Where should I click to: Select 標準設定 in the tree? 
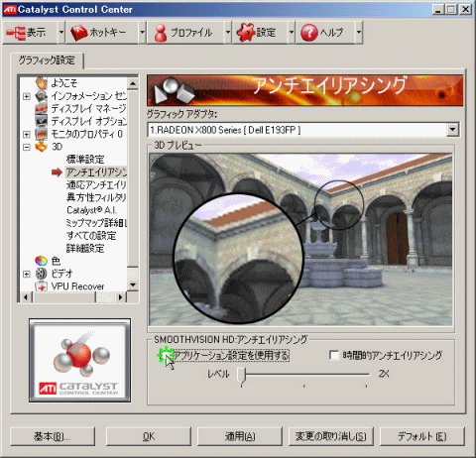click(x=85, y=160)
